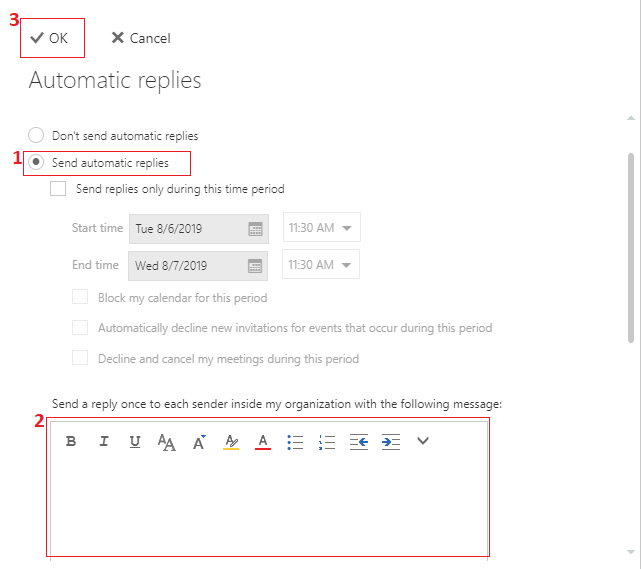
Task: Select Don't send automatic replies
Action: 37,135
